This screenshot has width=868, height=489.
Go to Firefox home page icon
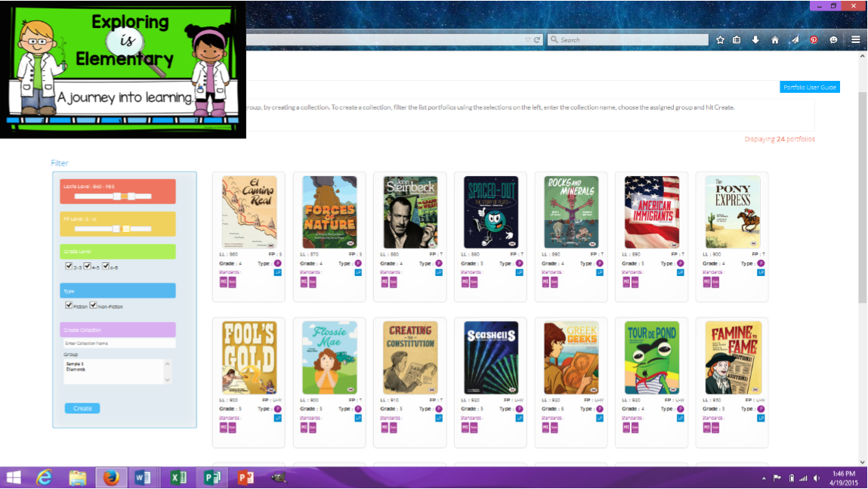775,40
